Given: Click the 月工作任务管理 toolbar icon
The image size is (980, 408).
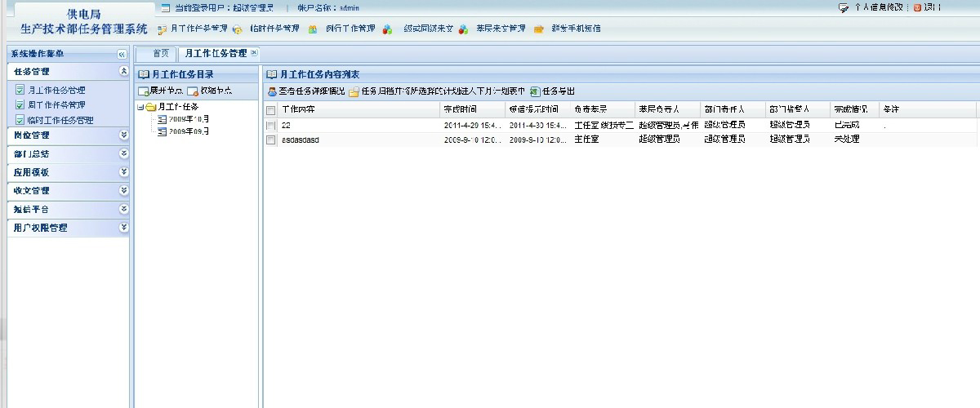Looking at the screenshot, I should [x=163, y=29].
